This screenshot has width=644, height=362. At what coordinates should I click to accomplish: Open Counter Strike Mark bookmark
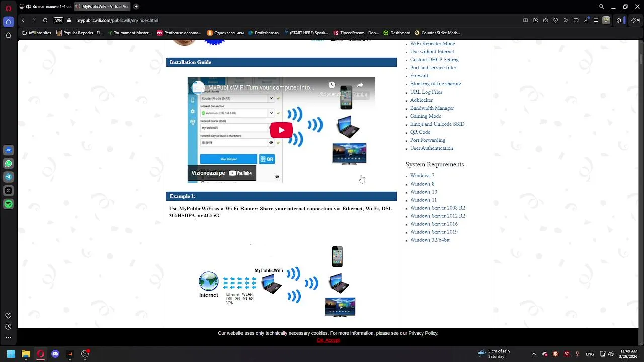coord(437,33)
